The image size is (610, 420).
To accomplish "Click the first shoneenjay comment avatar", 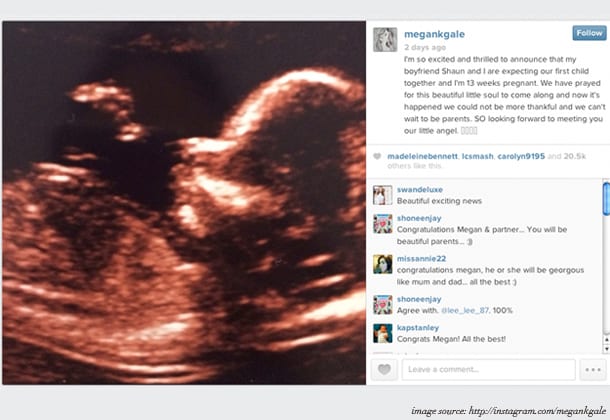I will click(x=382, y=224).
